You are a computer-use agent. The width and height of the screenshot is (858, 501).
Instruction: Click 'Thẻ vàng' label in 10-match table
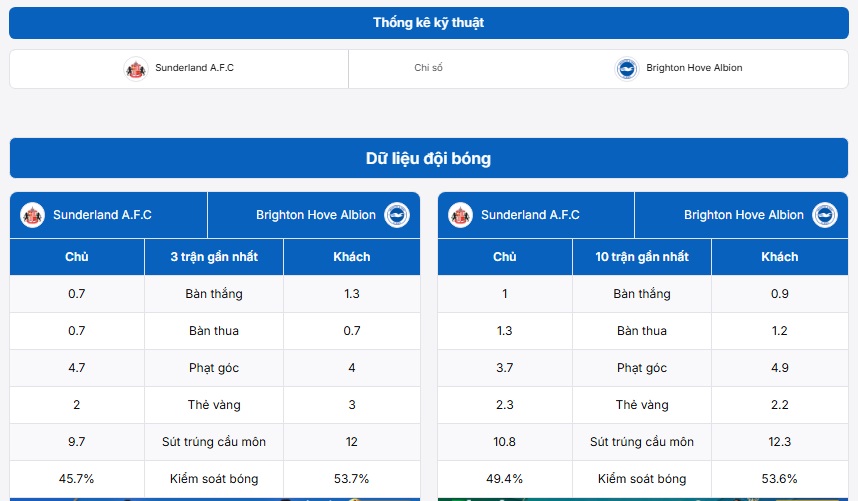click(642, 405)
